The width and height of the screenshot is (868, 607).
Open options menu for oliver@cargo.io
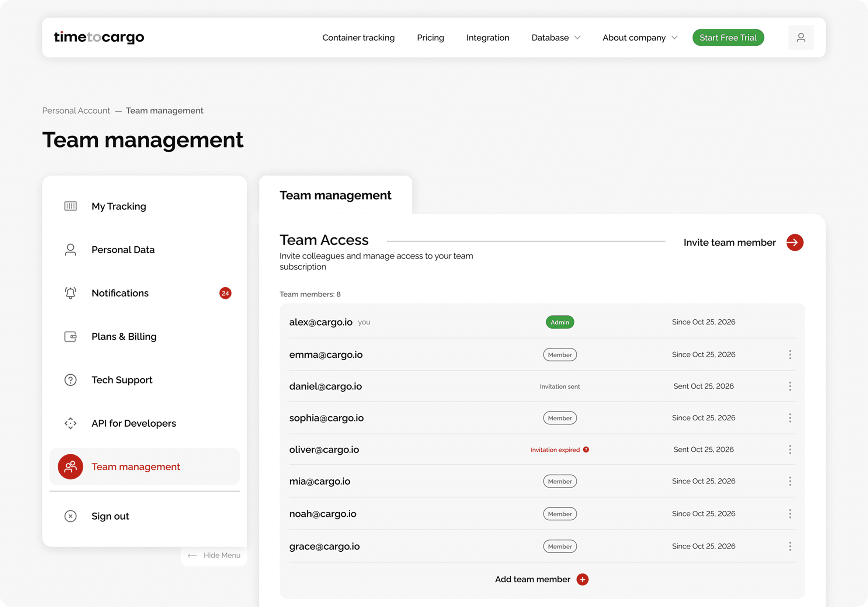click(x=790, y=450)
